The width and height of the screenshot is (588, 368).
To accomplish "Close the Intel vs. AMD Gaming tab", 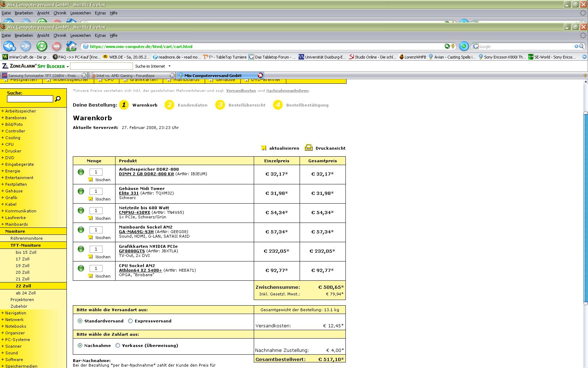I will (172, 75).
